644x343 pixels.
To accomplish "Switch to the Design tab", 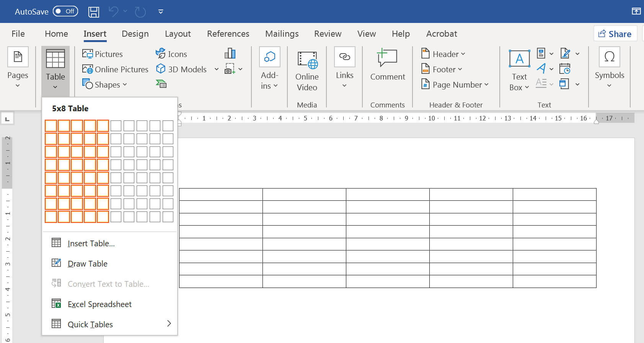I will (135, 34).
